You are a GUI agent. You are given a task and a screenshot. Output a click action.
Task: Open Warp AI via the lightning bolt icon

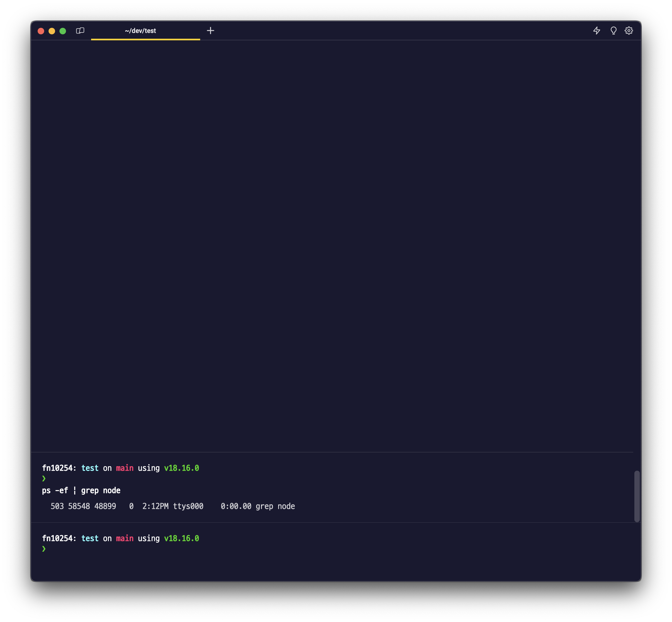(x=597, y=31)
